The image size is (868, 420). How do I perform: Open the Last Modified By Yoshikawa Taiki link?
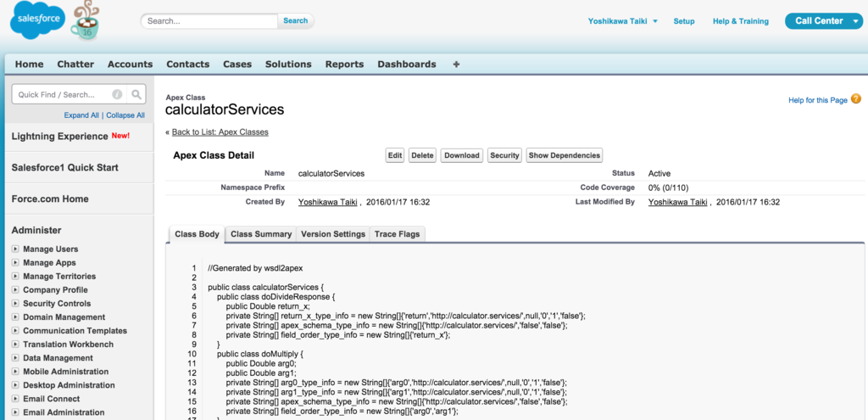pyautogui.click(x=679, y=202)
